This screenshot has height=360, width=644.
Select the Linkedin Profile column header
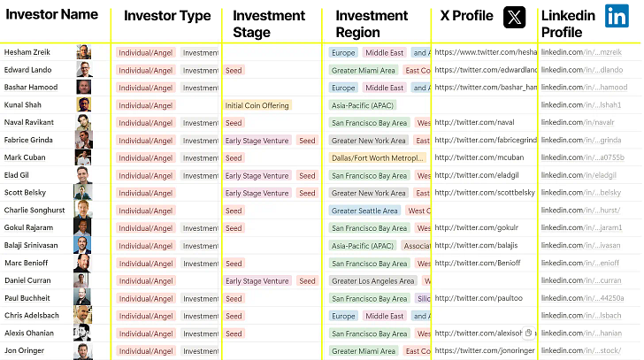click(x=568, y=24)
